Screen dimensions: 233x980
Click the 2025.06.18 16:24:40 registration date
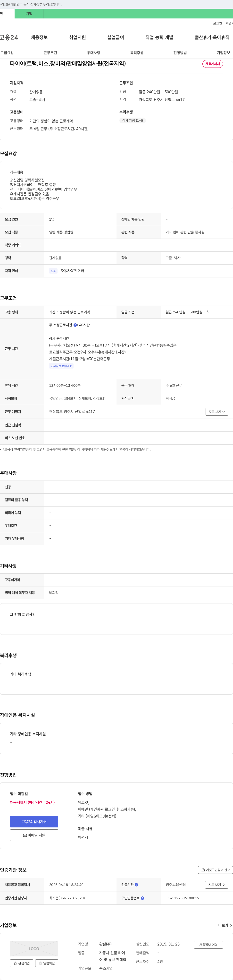pyautogui.click(x=66, y=885)
